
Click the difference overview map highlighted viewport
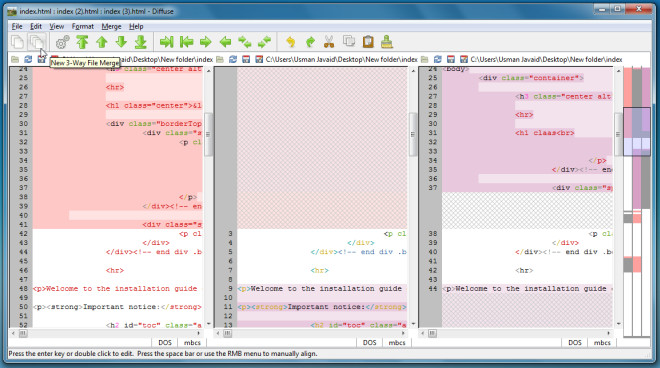(637, 131)
